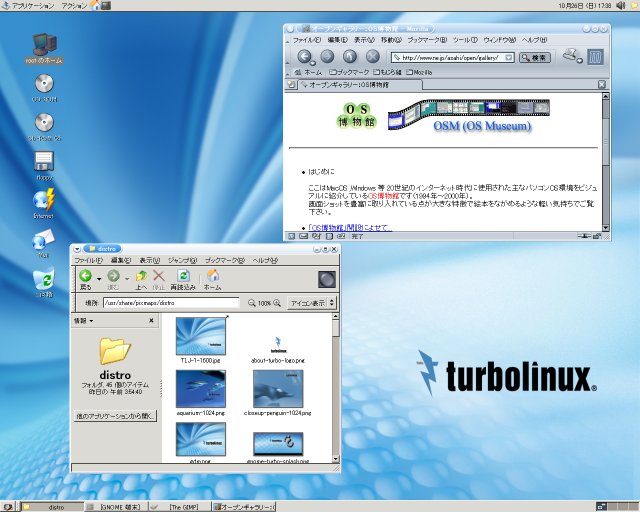Open back-history dropdown in distro window

99,279
